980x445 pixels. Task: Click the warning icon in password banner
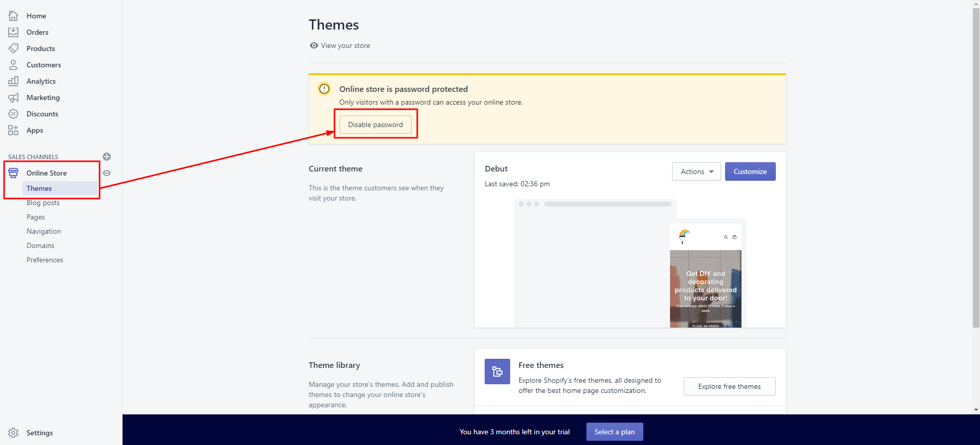[324, 89]
